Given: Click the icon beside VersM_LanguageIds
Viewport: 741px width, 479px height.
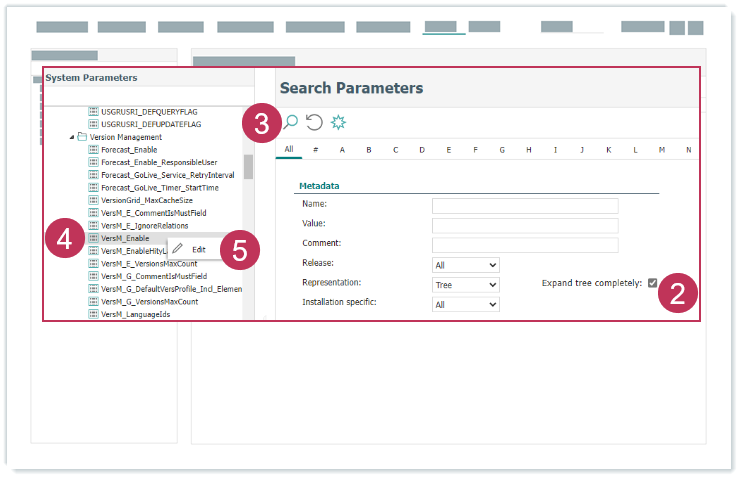Looking at the screenshot, I should click(x=93, y=314).
